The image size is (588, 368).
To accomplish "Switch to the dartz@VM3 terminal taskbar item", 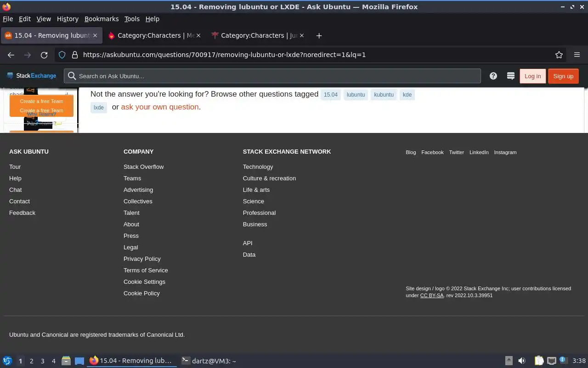I will point(209,361).
